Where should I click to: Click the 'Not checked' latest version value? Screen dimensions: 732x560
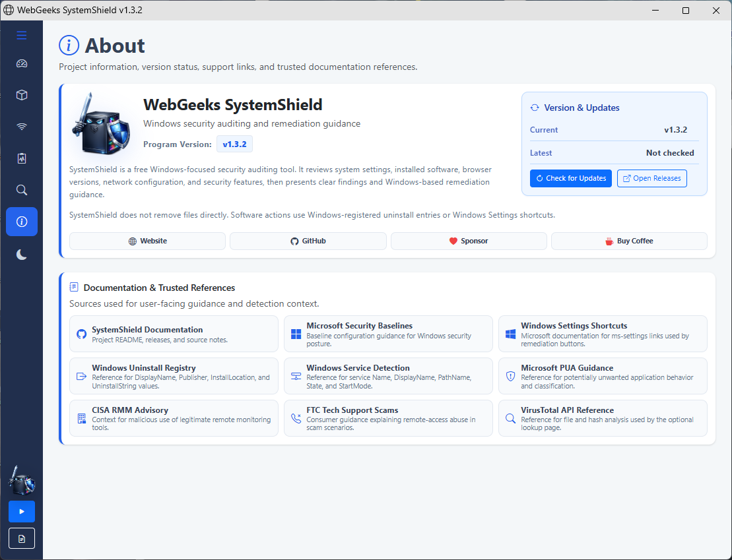670,153
